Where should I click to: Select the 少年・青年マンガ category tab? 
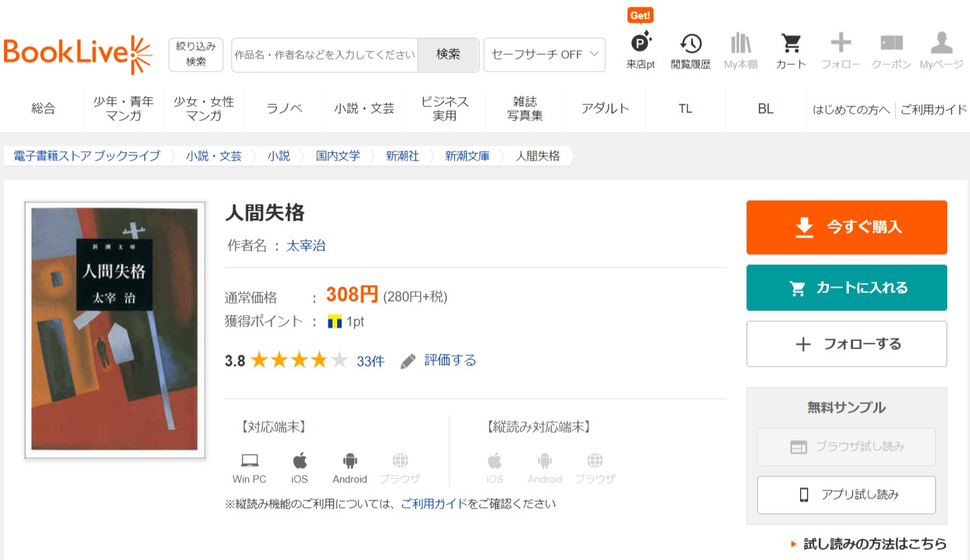click(x=124, y=108)
